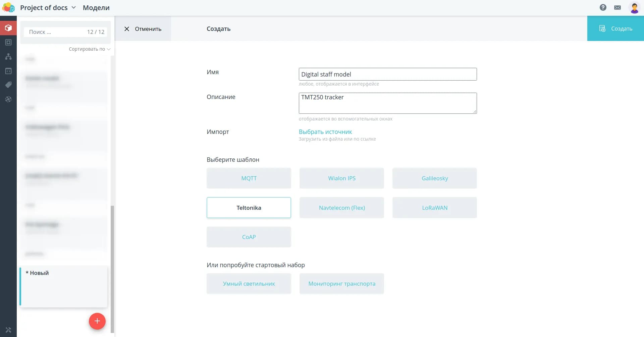644x337 pixels.
Task: Open the Models cube icon in sidebar
Action: click(x=8, y=28)
